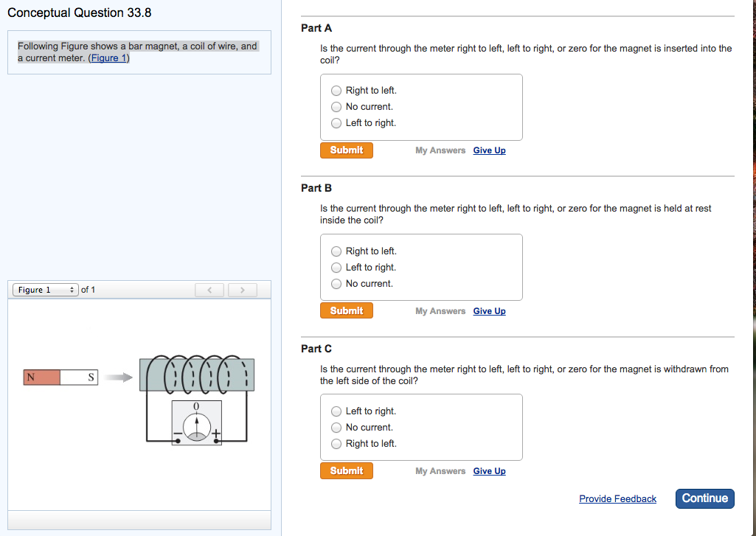This screenshot has height=536, width=756.
Task: Click Give Up link for Part A
Action: [489, 150]
